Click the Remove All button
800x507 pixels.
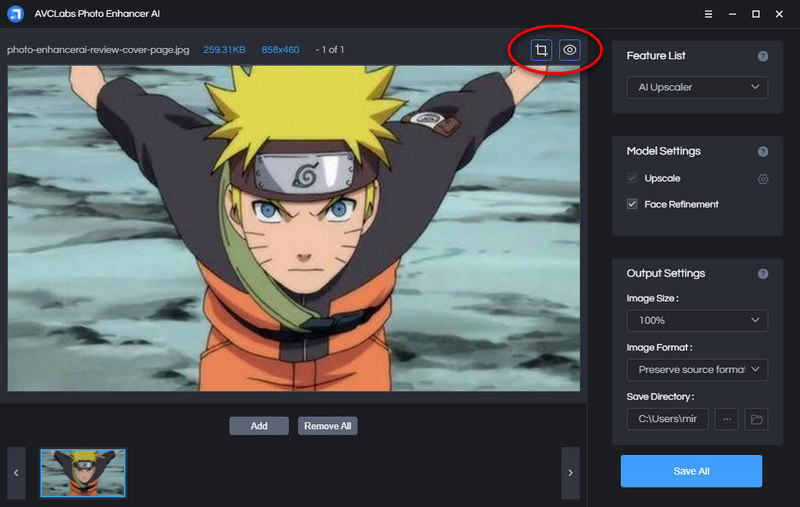point(328,426)
